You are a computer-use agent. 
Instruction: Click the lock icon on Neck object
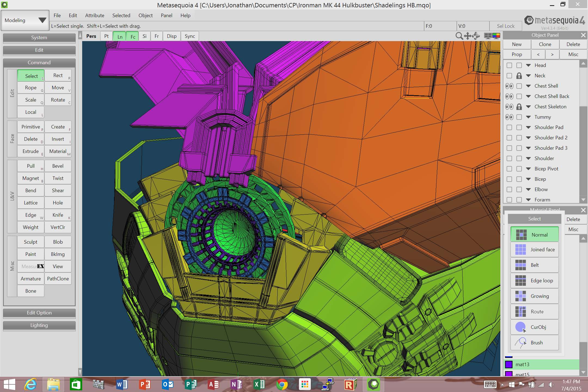[x=519, y=76]
